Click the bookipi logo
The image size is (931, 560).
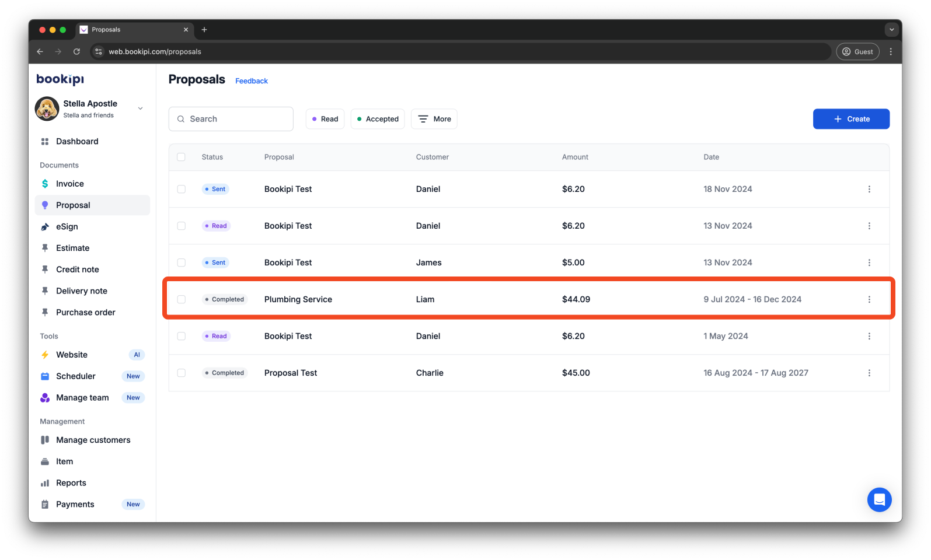pos(60,79)
